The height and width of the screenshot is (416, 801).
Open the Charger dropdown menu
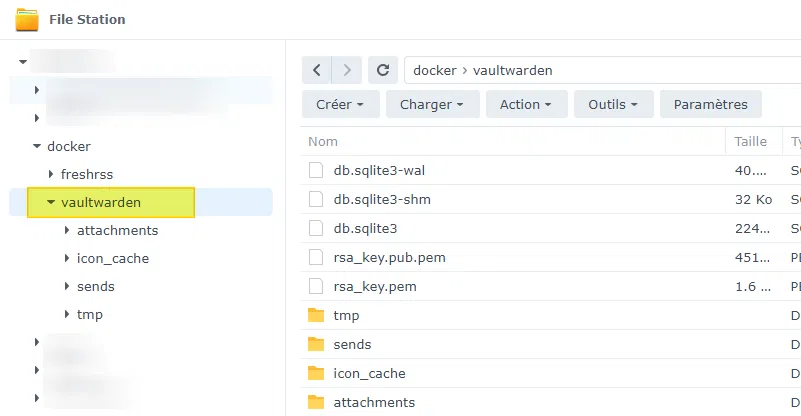tap(433, 104)
